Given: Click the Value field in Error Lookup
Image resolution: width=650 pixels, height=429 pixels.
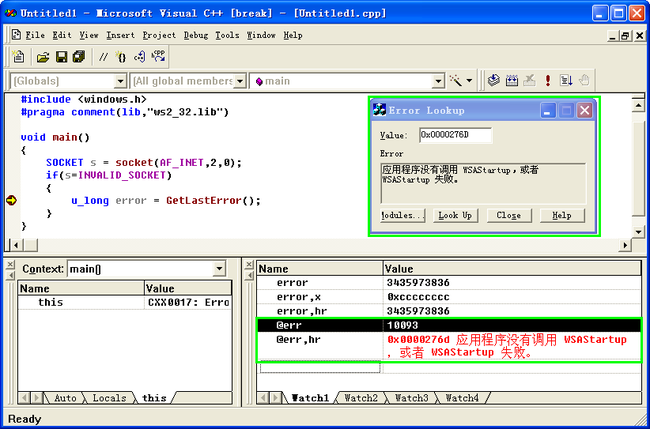Looking at the screenshot, I should [x=456, y=135].
